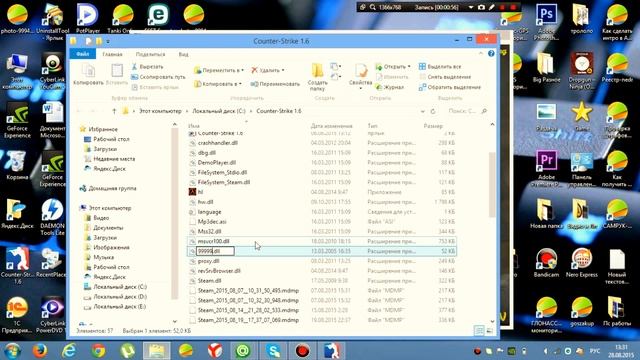Image resolution: width=640 pixels, height=360 pixels.
Task: Open Yandex browser from the taskbar
Action: coord(215,351)
